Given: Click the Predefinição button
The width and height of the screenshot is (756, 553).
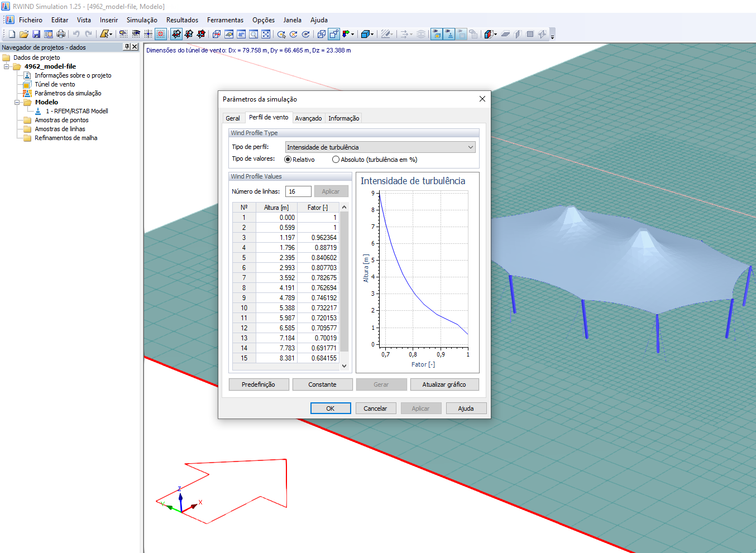Looking at the screenshot, I should click(x=259, y=384).
